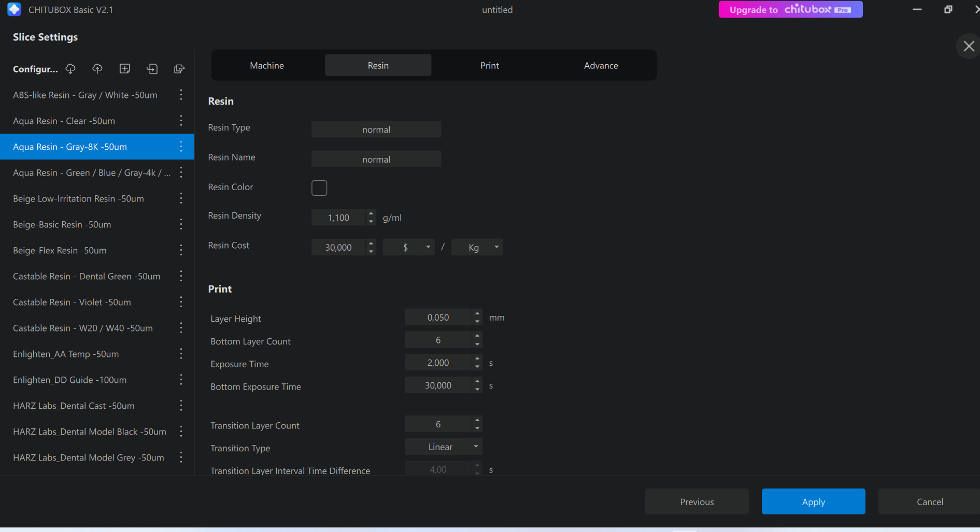The height and width of the screenshot is (532, 980).
Task: Increase the Layer Height value
Action: pyautogui.click(x=477, y=313)
